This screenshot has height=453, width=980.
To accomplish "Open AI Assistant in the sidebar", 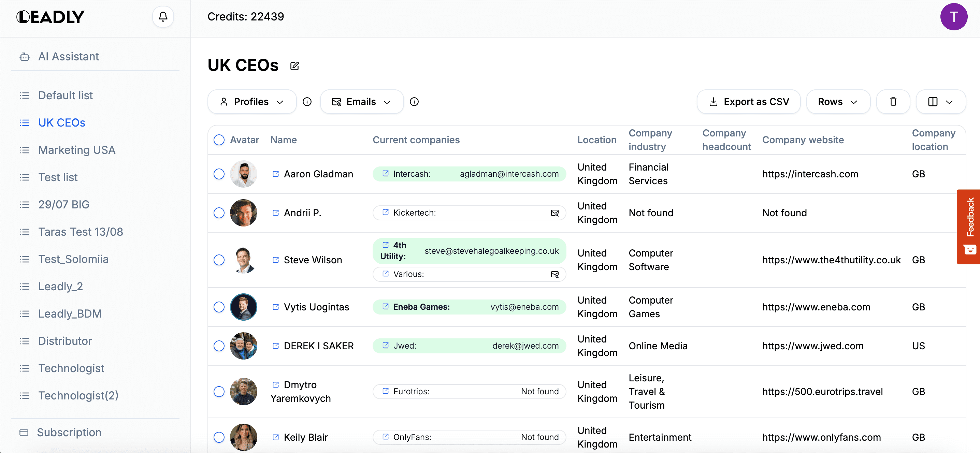I will [69, 57].
